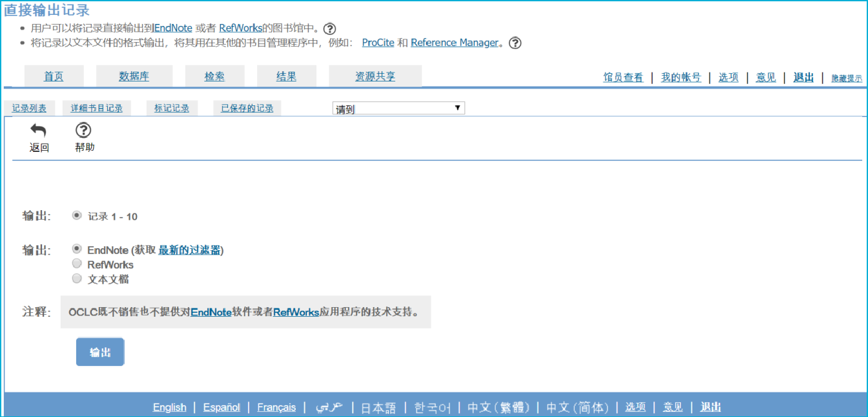This screenshot has height=417, width=868.
Task: Click the 隐藏提示 hide tips link
Action: coord(846,78)
